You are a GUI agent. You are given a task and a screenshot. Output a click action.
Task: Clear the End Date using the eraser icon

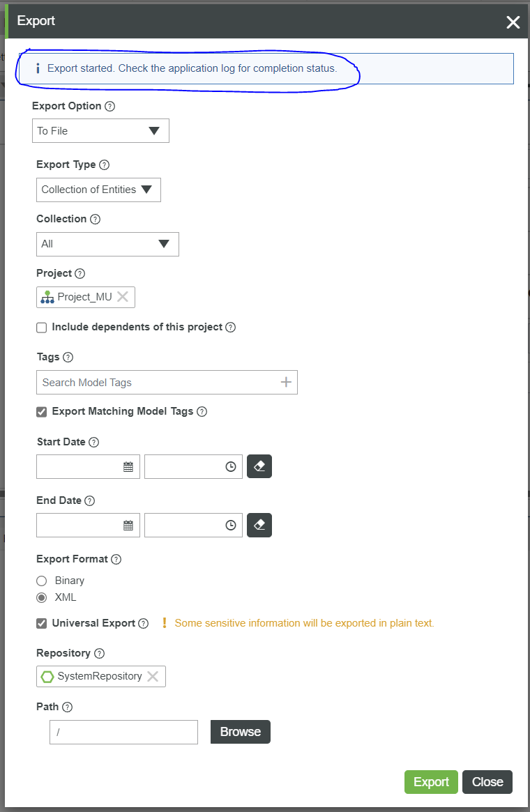tap(259, 525)
